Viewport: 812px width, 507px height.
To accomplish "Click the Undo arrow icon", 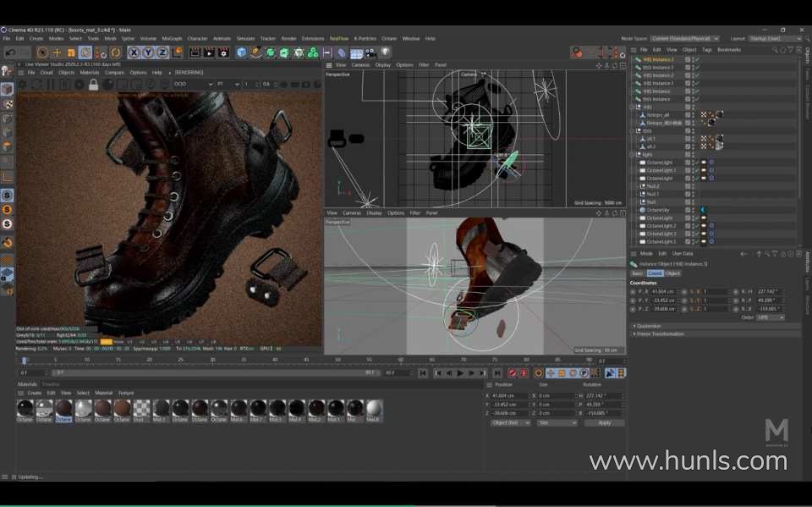I will (x=9, y=52).
